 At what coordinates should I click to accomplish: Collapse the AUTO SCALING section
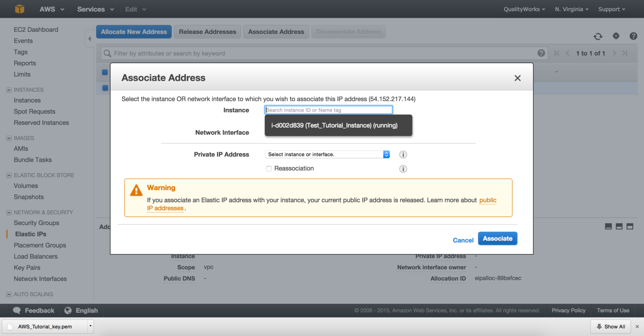(9, 295)
